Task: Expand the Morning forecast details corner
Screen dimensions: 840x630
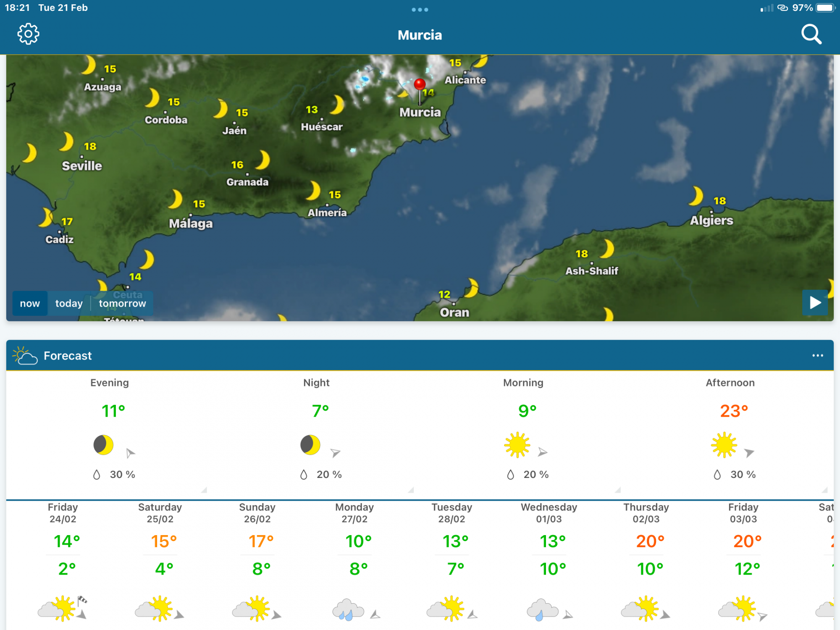Action: click(618, 490)
